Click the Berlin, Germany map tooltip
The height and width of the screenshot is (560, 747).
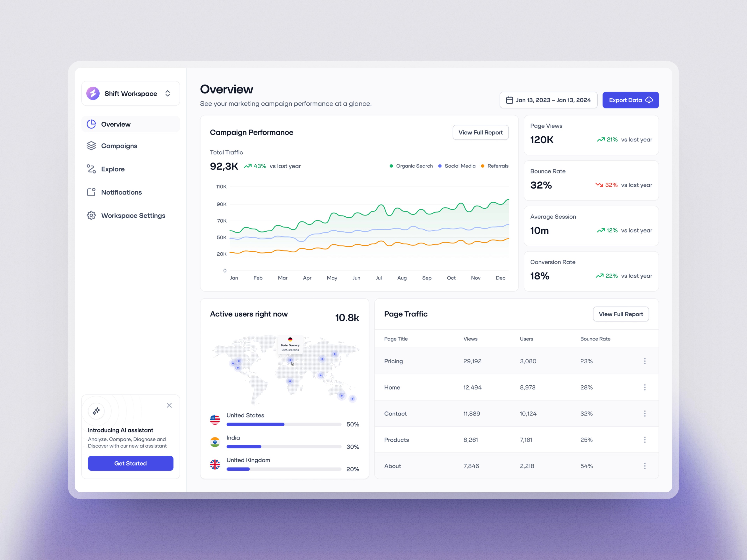click(x=290, y=345)
